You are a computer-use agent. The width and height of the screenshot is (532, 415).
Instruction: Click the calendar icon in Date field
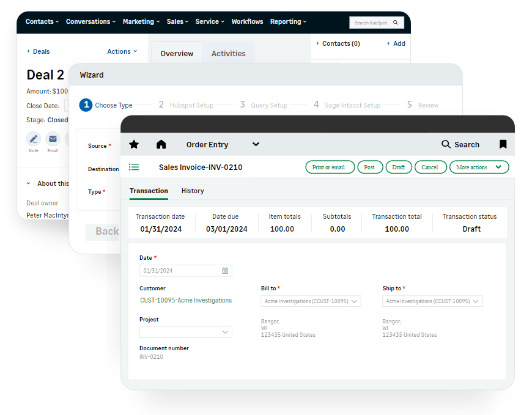tap(225, 271)
